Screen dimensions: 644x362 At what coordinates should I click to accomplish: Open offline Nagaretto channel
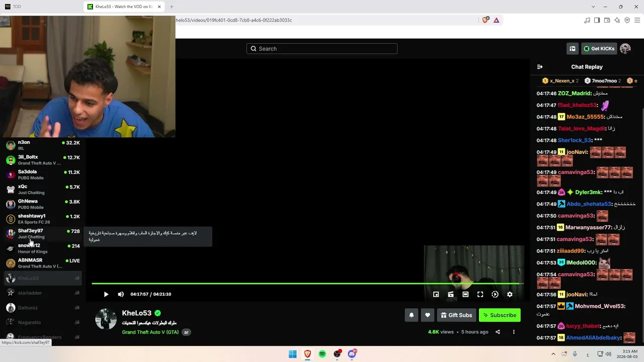coord(43,322)
